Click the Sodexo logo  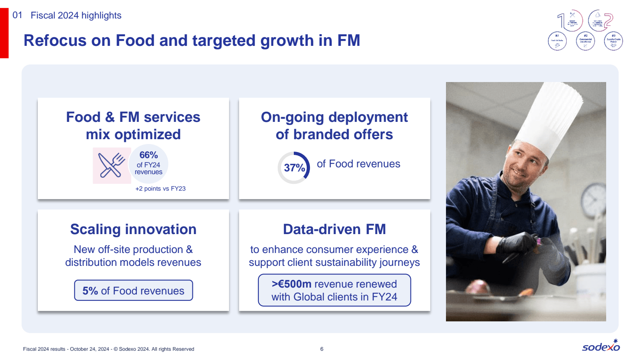pos(601,345)
